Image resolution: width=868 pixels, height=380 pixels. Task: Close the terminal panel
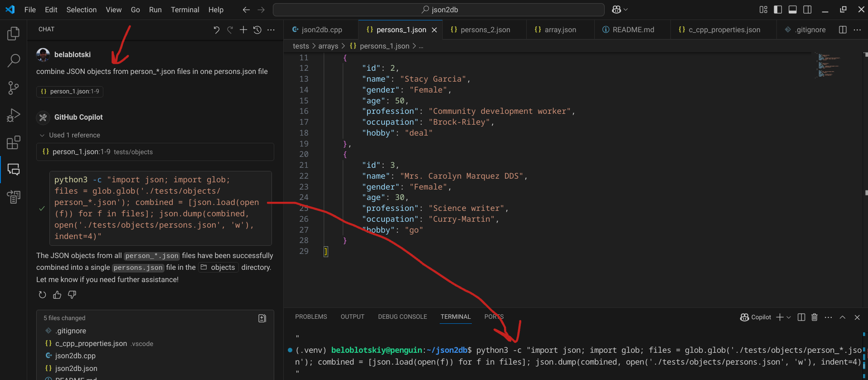click(x=857, y=317)
